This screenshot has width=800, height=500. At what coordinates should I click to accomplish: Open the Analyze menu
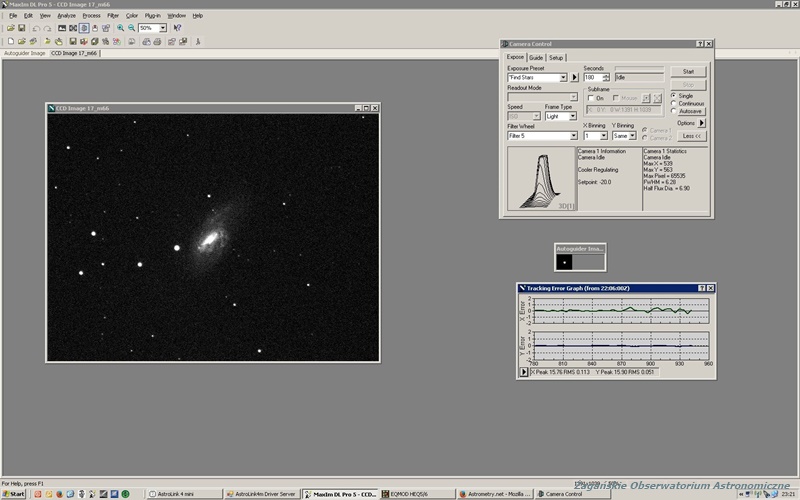click(66, 16)
